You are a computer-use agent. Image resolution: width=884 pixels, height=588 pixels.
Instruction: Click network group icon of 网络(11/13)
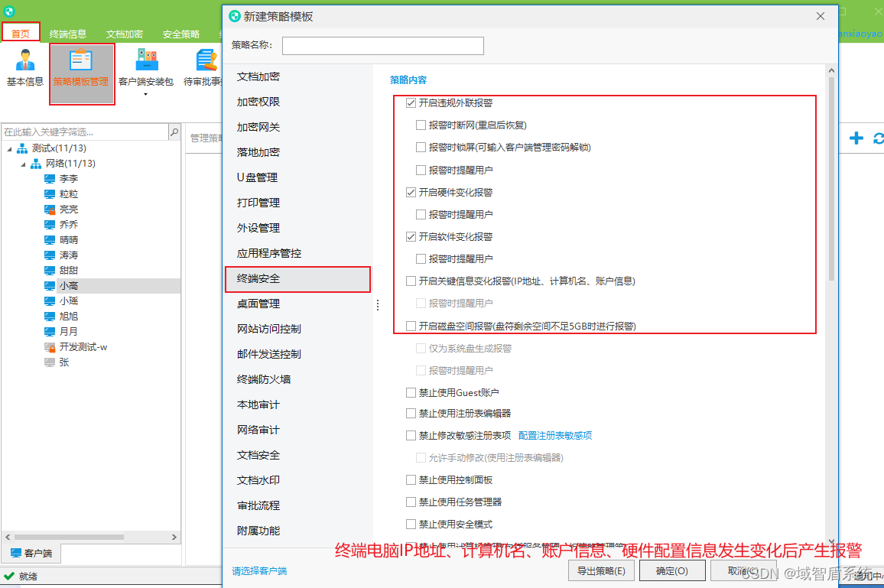tap(35, 164)
